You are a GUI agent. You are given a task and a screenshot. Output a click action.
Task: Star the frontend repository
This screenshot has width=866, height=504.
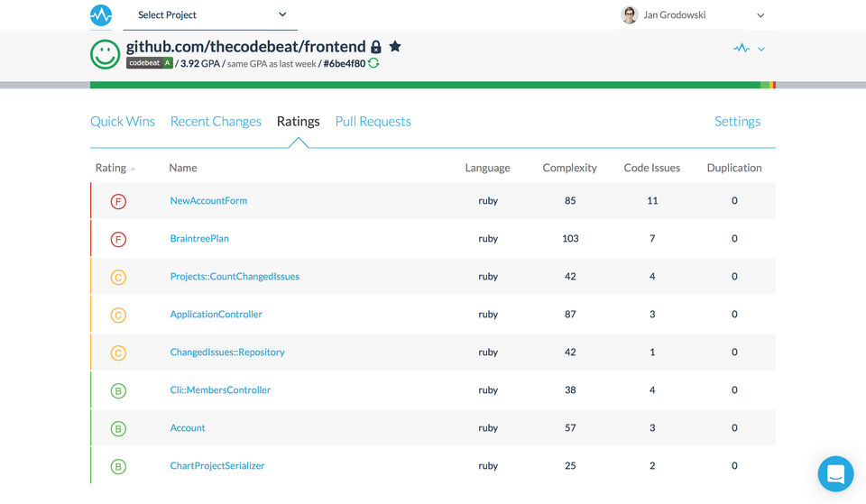coord(395,46)
